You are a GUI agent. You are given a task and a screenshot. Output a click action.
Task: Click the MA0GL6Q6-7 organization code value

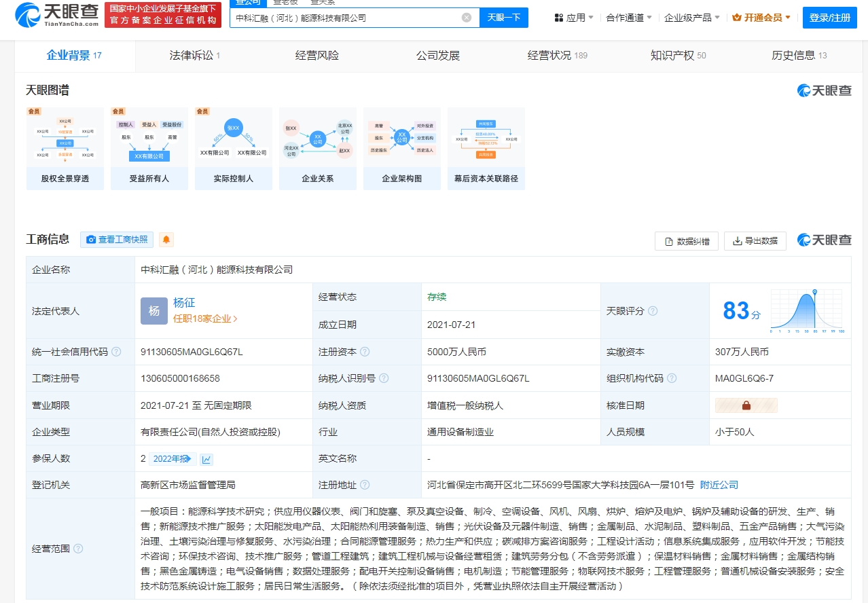tap(744, 378)
